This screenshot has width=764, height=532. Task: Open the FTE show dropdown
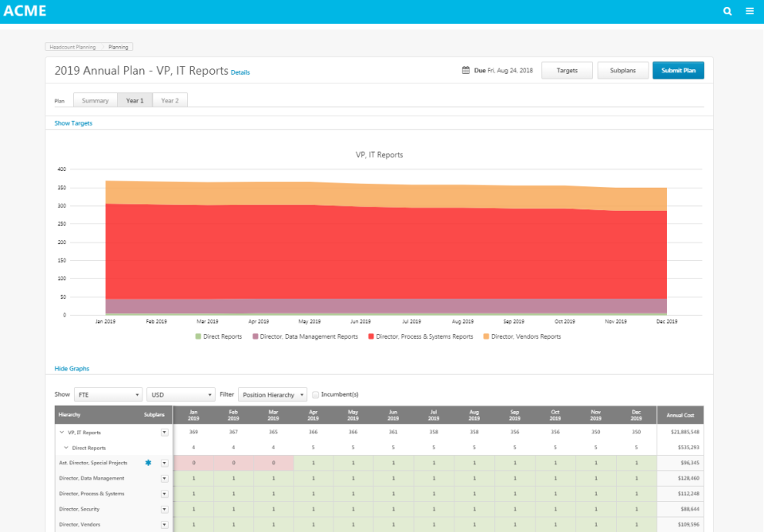point(108,394)
